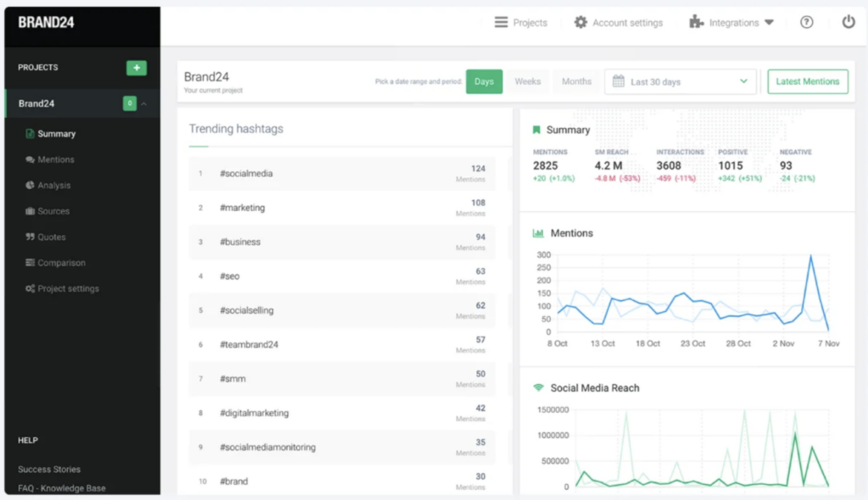Open the Success Stories help link
Viewport: 868px width, 500px height.
pyautogui.click(x=49, y=469)
